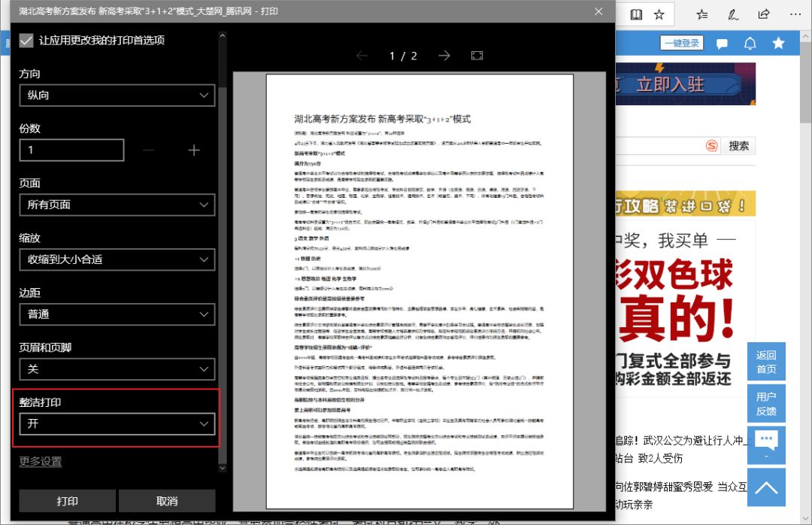
Task: Click the blue back-to-top arrow icon
Action: (766, 487)
